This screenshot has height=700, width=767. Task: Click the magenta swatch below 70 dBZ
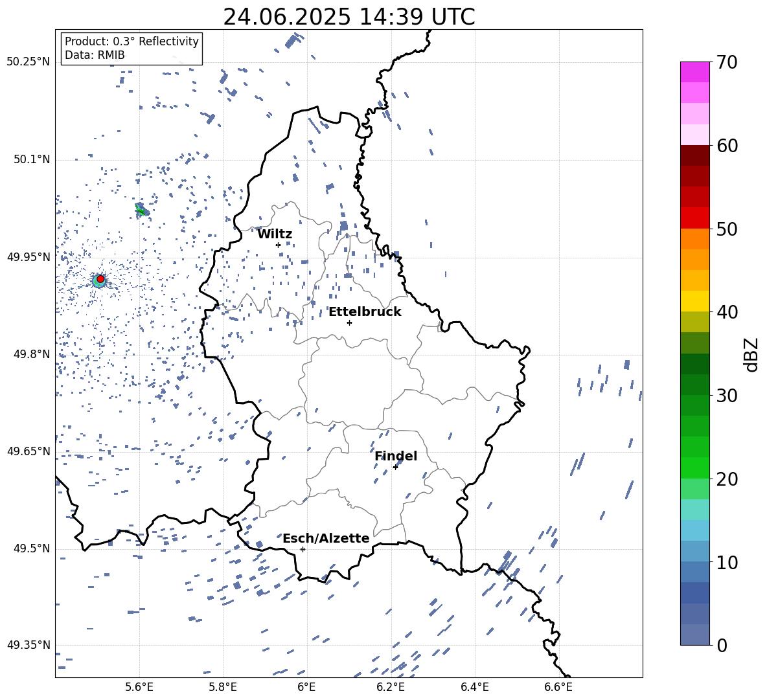tap(695, 72)
